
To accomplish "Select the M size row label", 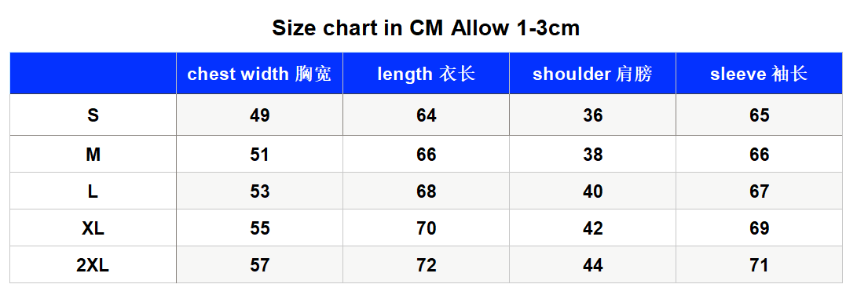I will (93, 155).
